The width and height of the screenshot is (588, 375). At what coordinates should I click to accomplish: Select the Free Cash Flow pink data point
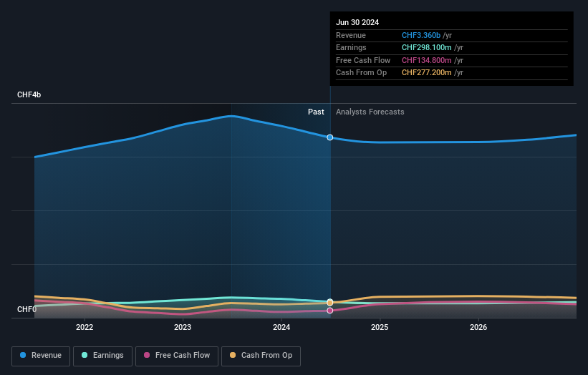(330, 311)
